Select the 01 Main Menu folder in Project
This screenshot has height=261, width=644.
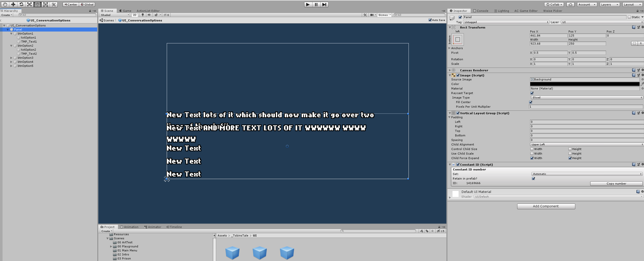(x=128, y=250)
